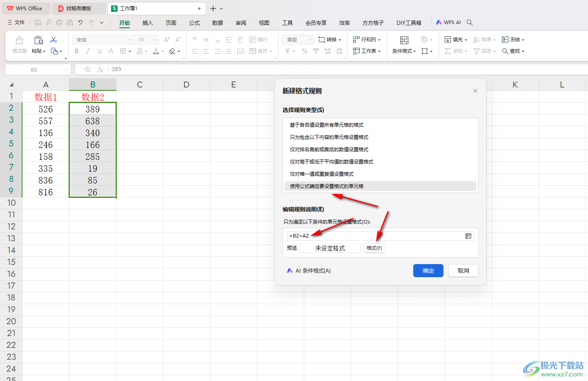The image size is (588, 381).
Task: Cut selection with the scissors icon
Action: (x=53, y=40)
